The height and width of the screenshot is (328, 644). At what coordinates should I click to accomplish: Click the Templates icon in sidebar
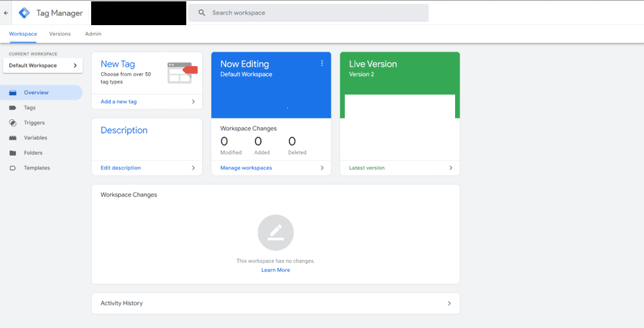(x=13, y=168)
